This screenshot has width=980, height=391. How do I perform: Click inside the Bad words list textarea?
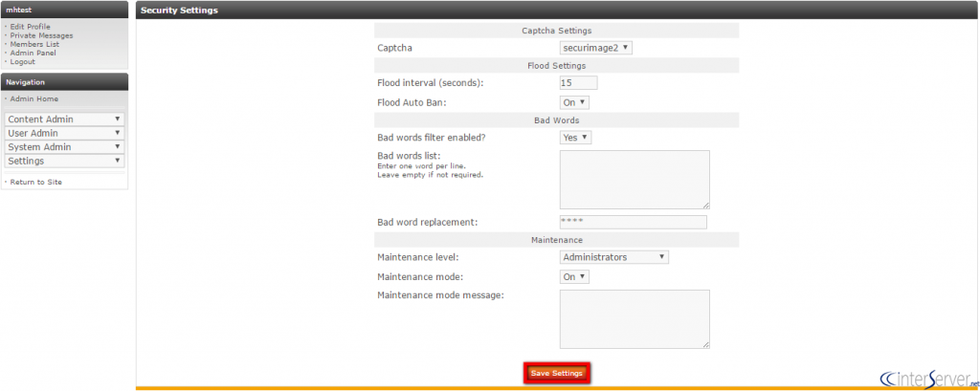point(635,180)
